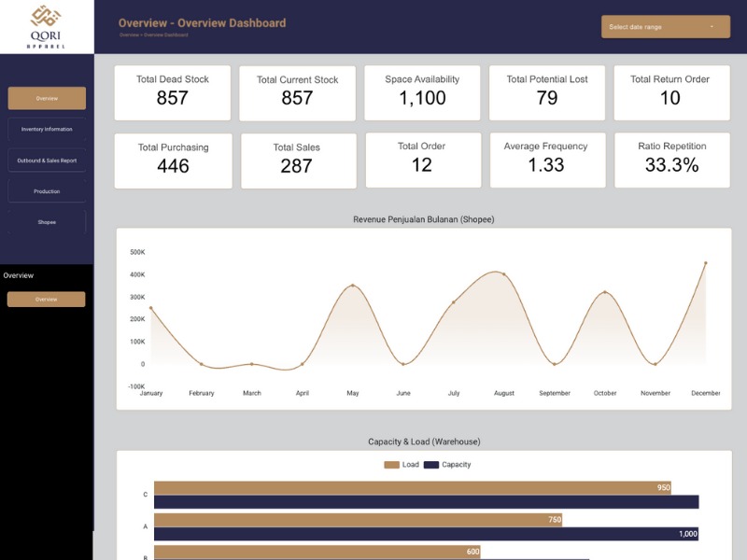Open the Production section
The height and width of the screenshot is (560, 747).
47,191
